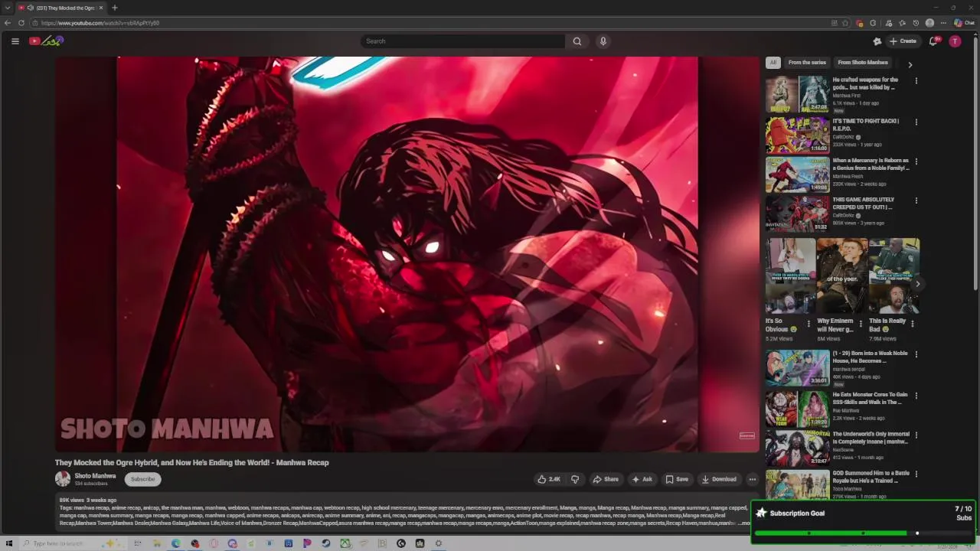Share the video

tap(606, 479)
